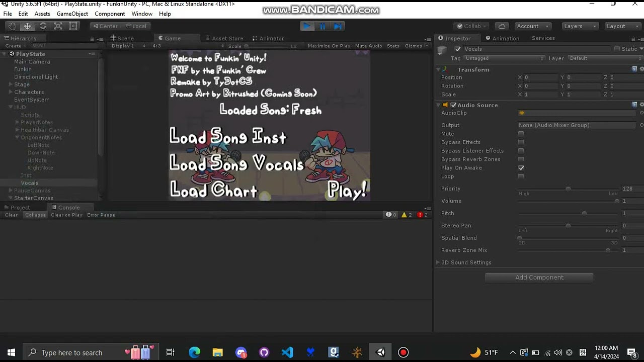Enable the Mute checkbox
This screenshot has height=362, width=644.
tap(521, 134)
